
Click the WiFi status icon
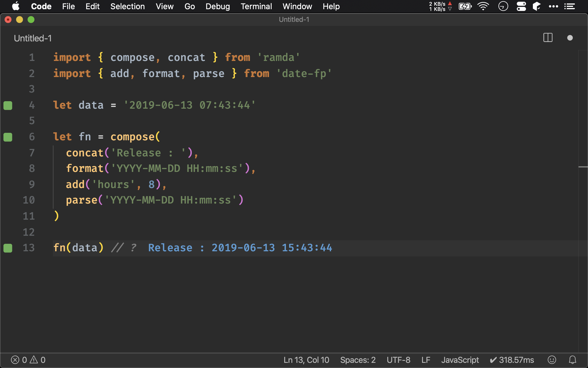(x=483, y=6)
